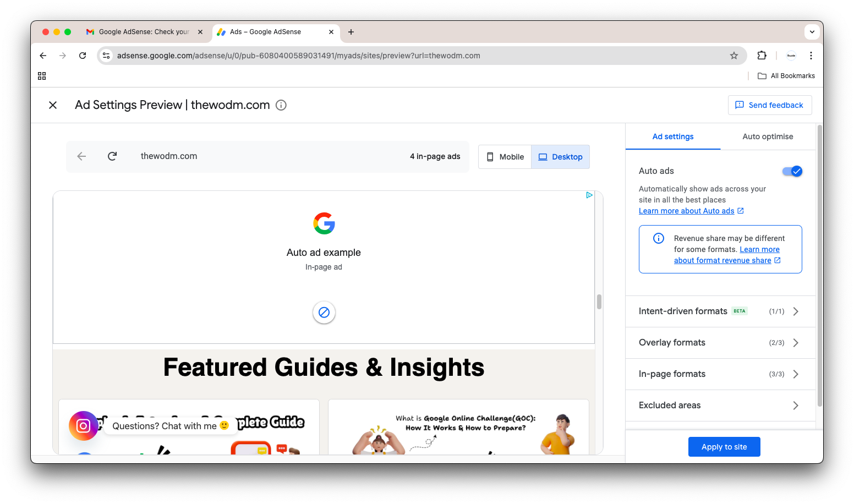Image resolution: width=854 pixels, height=504 pixels.
Task: Expand Excluded areas section
Action: (720, 406)
